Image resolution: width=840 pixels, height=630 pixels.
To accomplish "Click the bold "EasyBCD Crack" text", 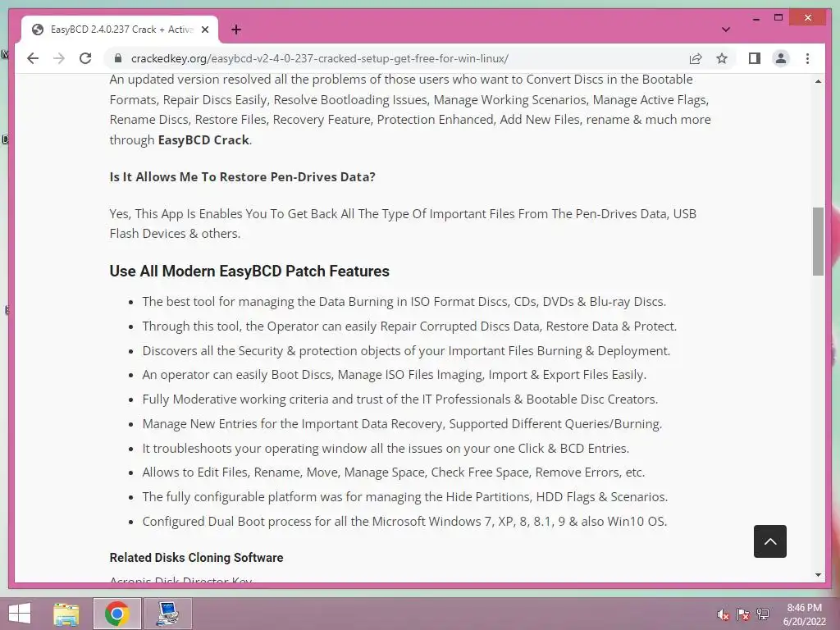I will coord(203,139).
